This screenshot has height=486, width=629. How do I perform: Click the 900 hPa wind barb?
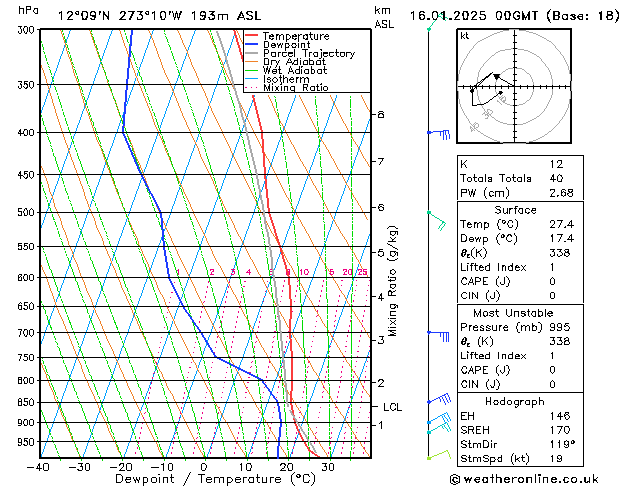(439, 419)
